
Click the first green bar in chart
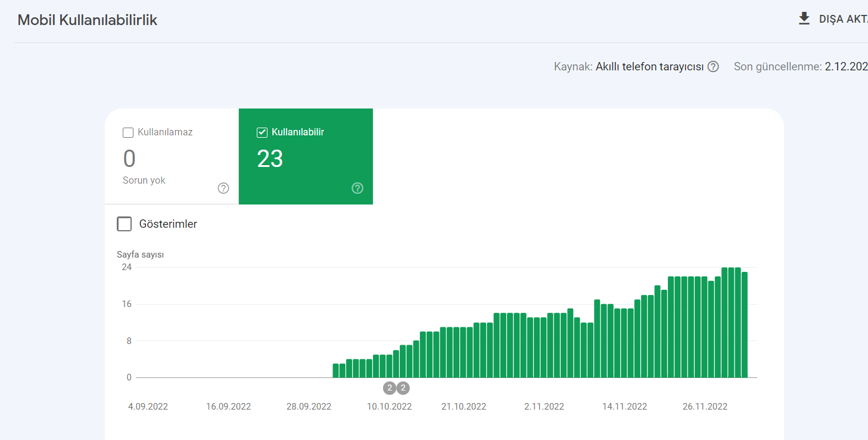pos(336,370)
